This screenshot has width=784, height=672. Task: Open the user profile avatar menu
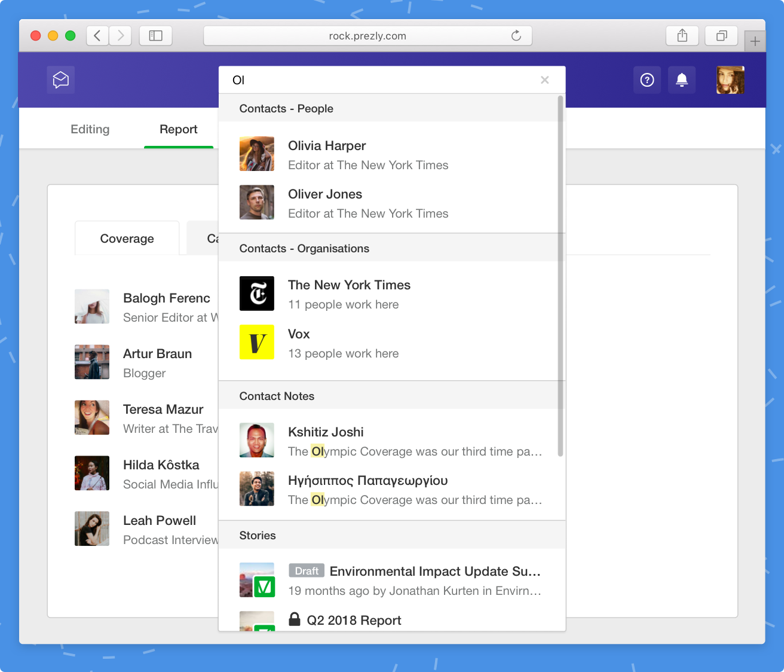click(730, 80)
